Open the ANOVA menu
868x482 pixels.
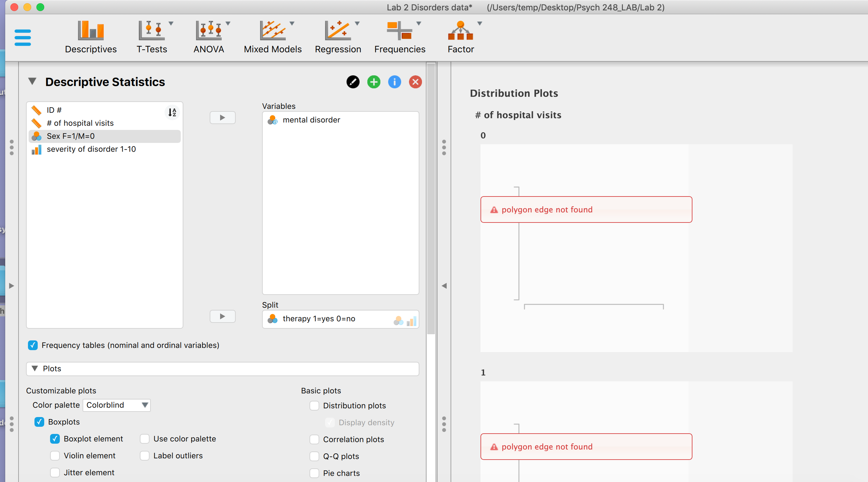click(x=209, y=37)
